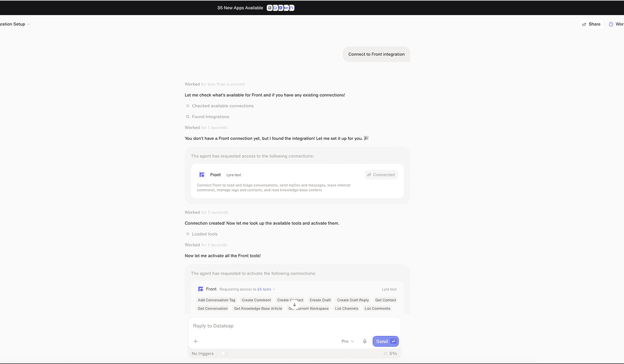The height and width of the screenshot is (364, 624).
Task: Expand 'Worked for less than a second'
Action: (x=214, y=84)
